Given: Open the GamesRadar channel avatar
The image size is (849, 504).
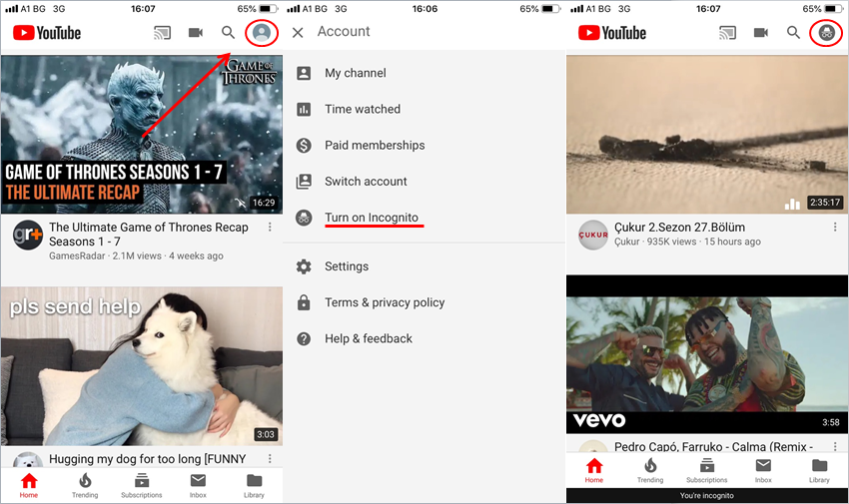Looking at the screenshot, I should coord(28,235).
